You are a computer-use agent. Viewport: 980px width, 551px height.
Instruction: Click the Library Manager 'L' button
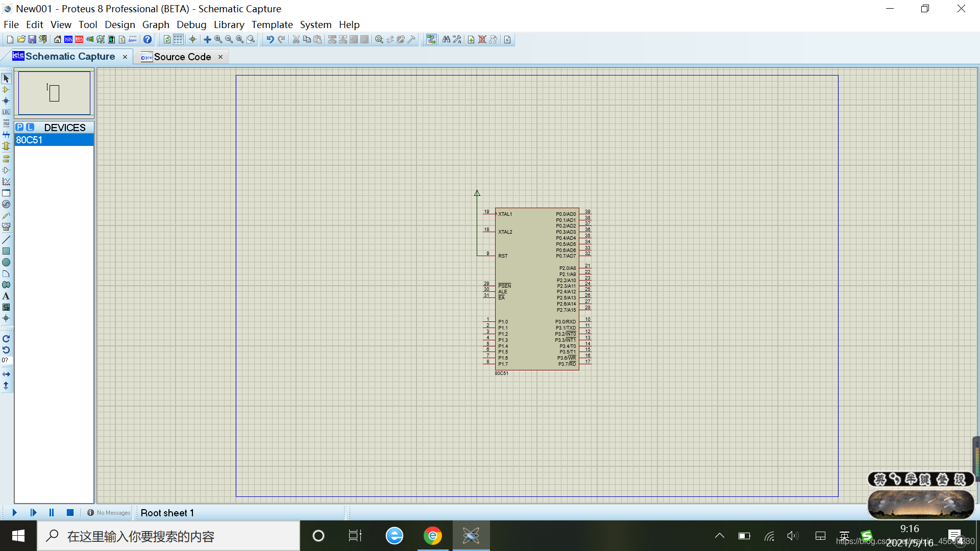30,127
